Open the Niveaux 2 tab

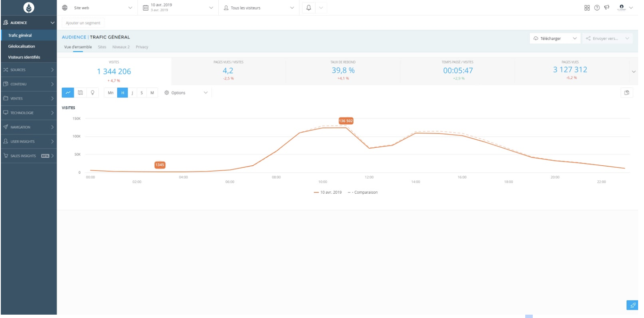coord(121,47)
